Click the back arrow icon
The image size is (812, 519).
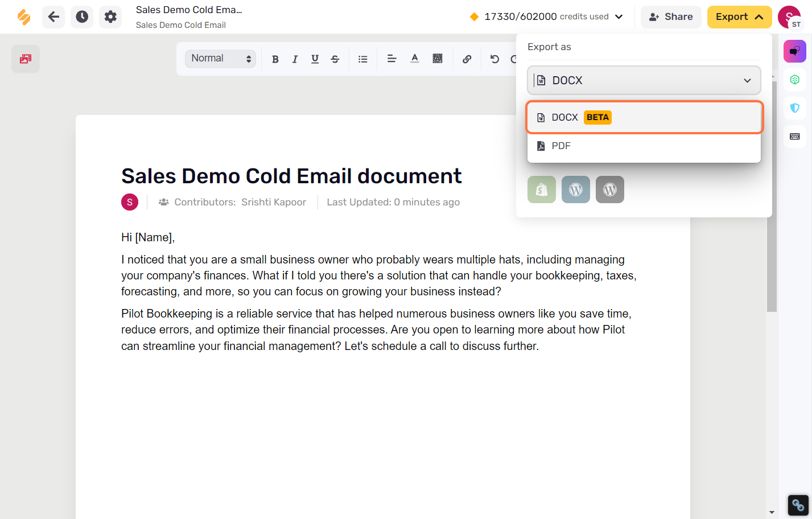[x=53, y=17]
